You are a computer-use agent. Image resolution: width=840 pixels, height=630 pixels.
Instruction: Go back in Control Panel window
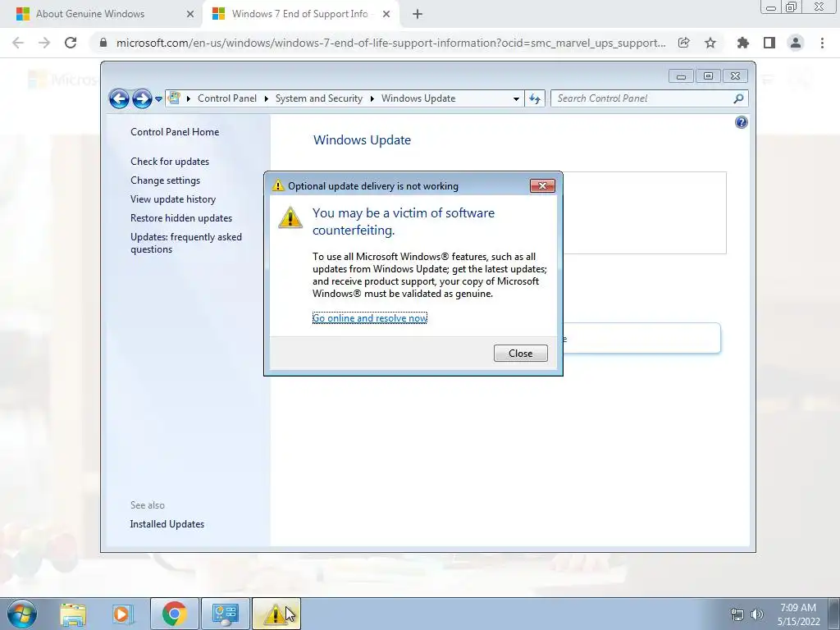tap(119, 98)
